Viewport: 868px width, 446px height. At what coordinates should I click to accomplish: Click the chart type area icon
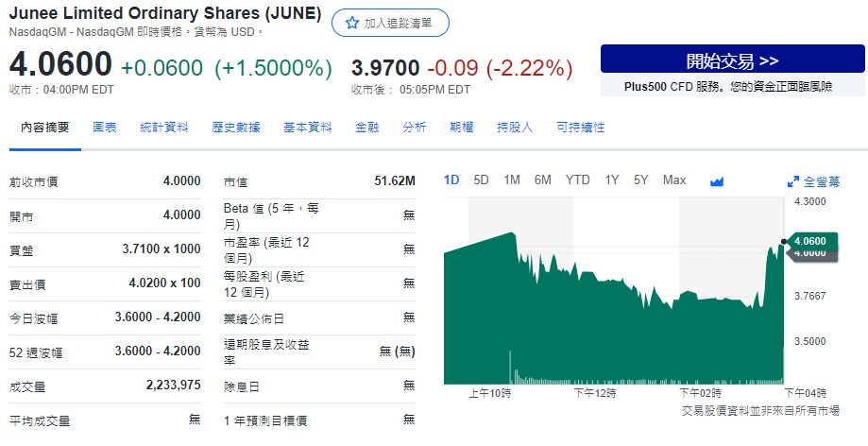(716, 180)
